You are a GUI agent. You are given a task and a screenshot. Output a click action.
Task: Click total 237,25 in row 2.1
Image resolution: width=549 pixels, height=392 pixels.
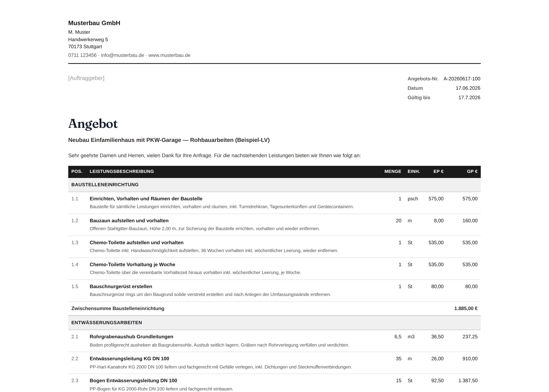pos(470,337)
